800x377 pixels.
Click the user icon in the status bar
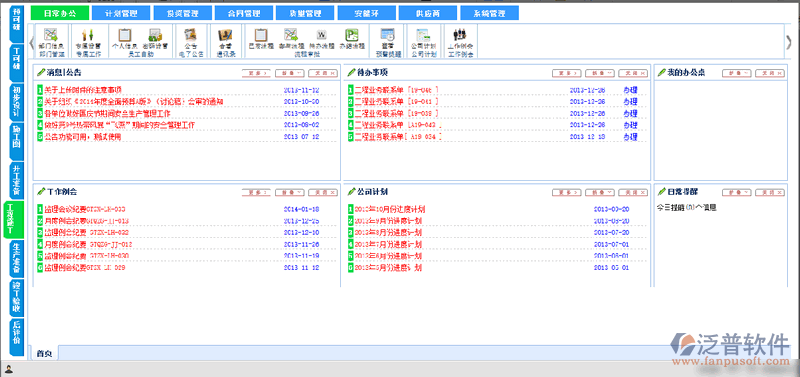pos(9,369)
